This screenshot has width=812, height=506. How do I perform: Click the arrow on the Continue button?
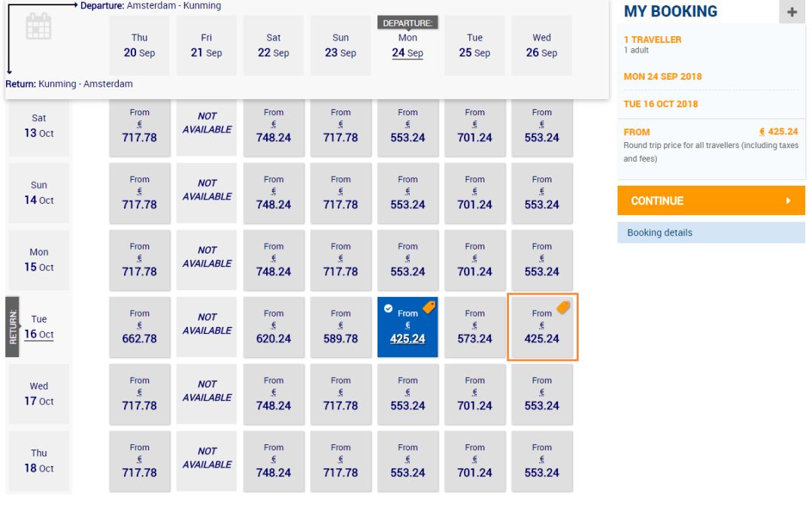pos(788,201)
